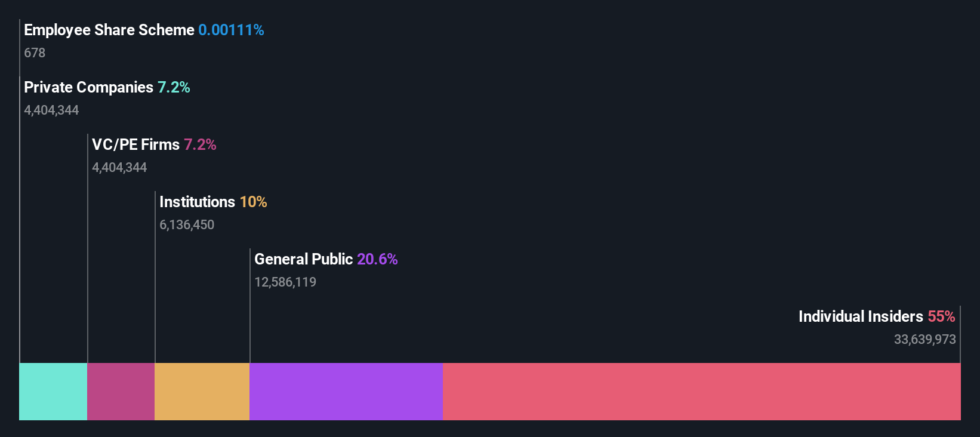Click the teal Private Companies bar segment
The image size is (980, 437).
(53, 392)
